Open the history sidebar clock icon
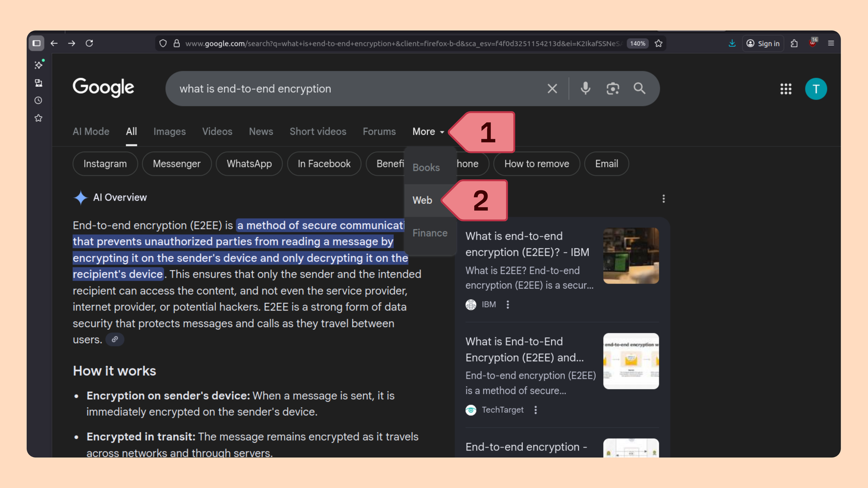Viewport: 868px width, 488px height. coord(39,100)
